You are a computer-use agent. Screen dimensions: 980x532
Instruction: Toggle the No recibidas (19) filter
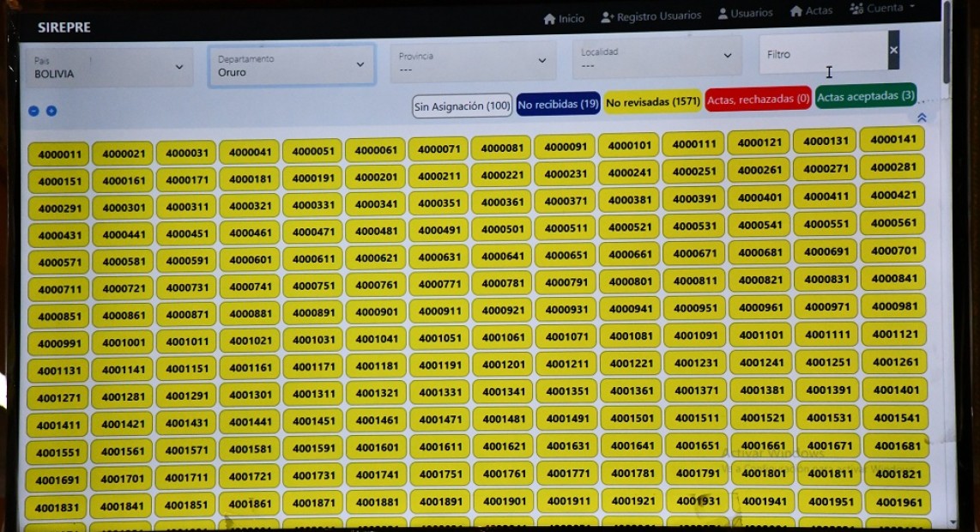pyautogui.click(x=558, y=104)
